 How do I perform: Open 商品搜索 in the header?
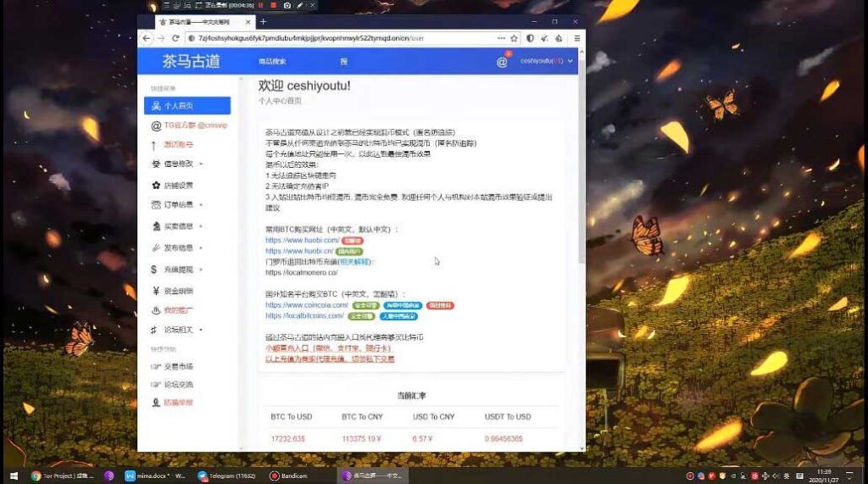click(272, 62)
